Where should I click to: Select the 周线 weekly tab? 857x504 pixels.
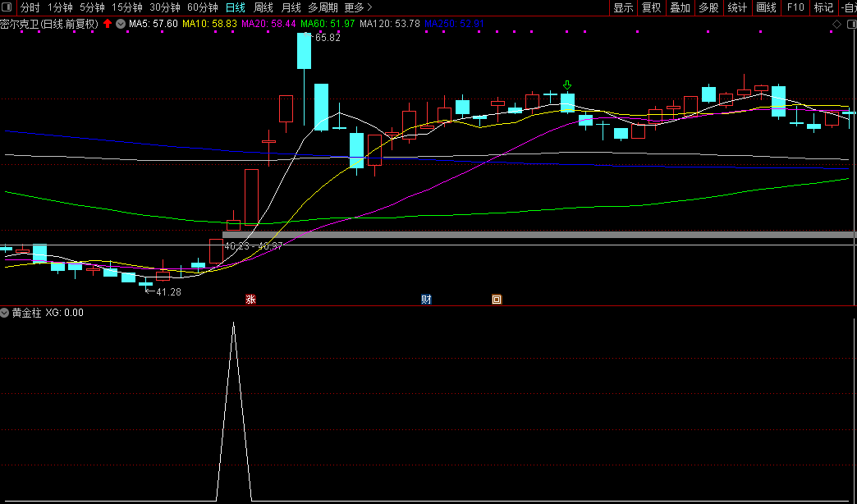[264, 7]
